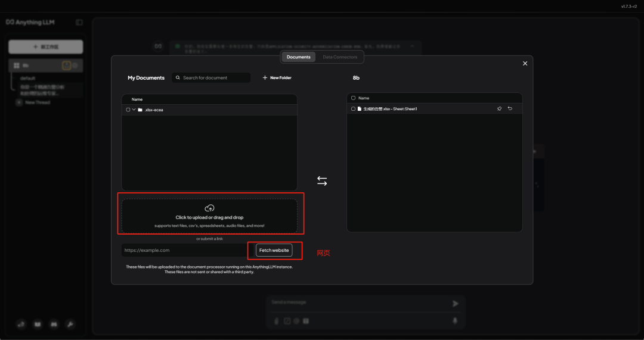The image size is (644, 340).
Task: Click the https://example.com link input field
Action: pos(185,251)
